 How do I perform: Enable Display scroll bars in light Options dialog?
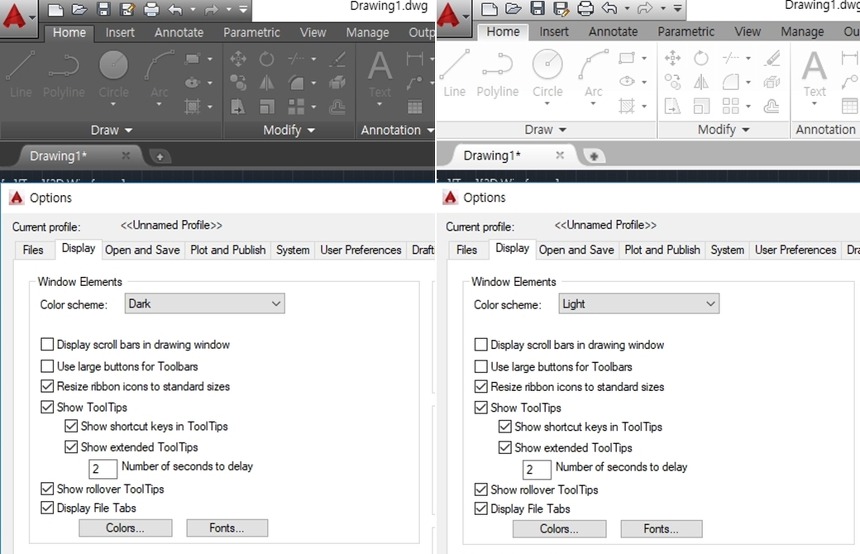click(481, 344)
